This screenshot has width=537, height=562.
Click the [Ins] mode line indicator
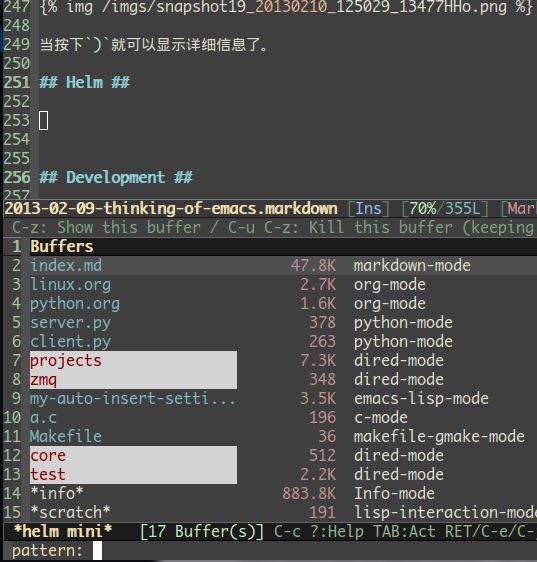tap(368, 209)
